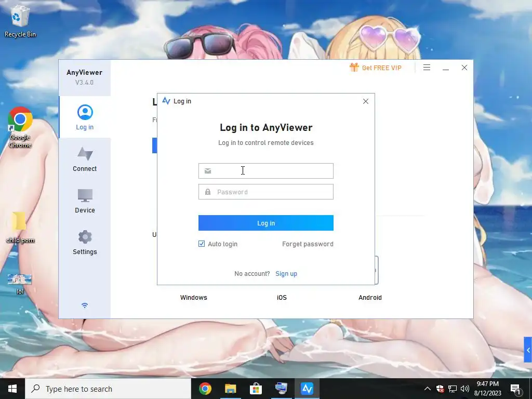Click the AnyViewer V3.4.0 title text
532x399 pixels.
(85, 77)
